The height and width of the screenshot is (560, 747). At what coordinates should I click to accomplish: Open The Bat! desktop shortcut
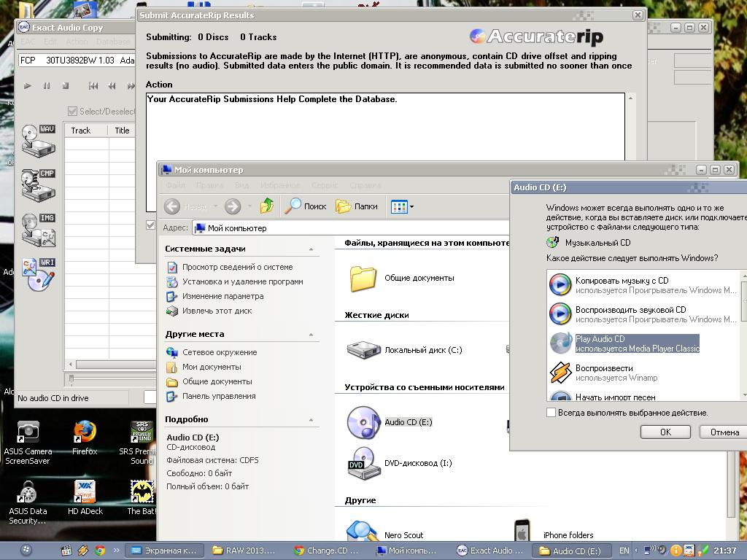[142, 497]
